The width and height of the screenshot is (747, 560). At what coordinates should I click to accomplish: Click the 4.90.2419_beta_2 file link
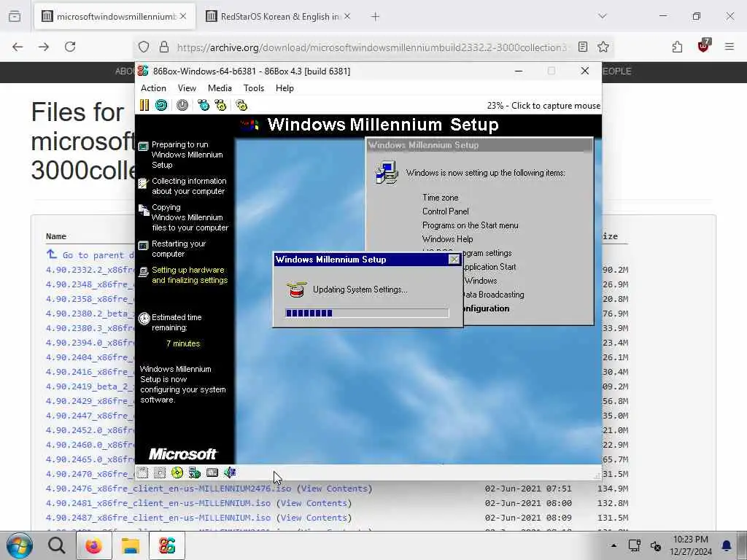[90, 386]
